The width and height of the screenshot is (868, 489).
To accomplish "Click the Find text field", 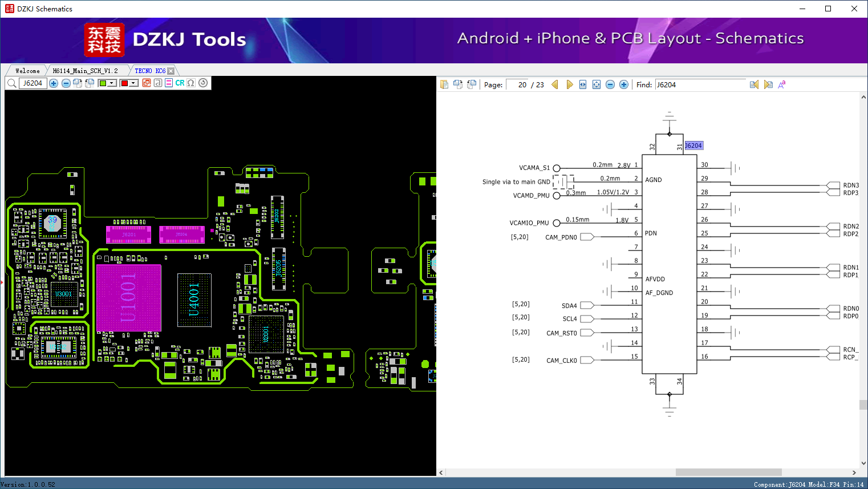I will pos(700,84).
